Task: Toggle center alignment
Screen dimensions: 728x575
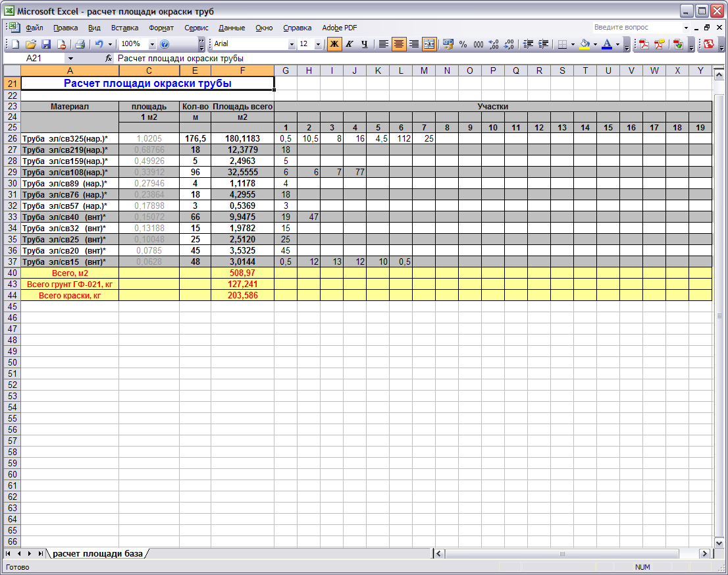Action: (x=399, y=44)
